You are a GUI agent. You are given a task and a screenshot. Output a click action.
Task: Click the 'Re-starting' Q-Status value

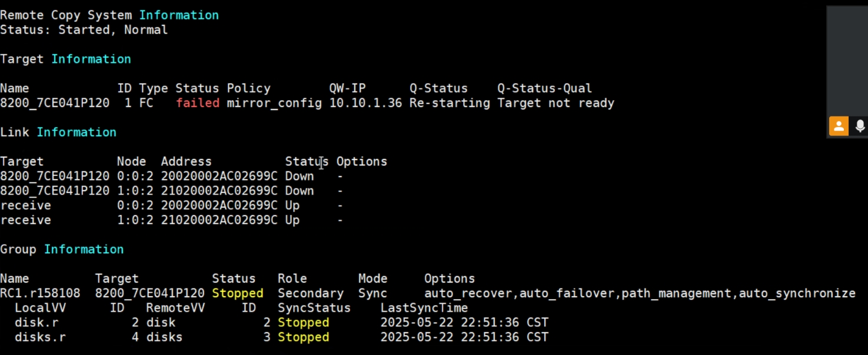(450, 103)
